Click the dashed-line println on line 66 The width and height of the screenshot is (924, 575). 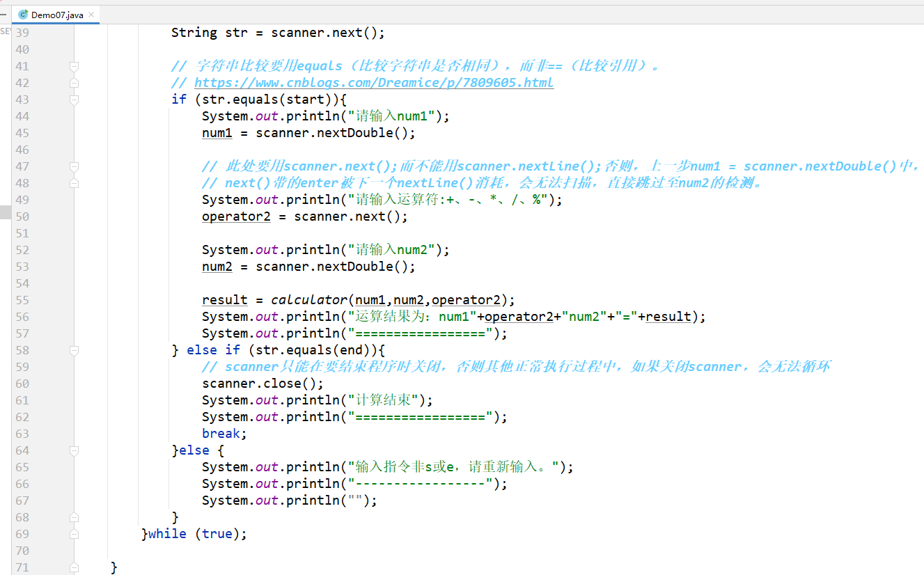[x=355, y=484]
